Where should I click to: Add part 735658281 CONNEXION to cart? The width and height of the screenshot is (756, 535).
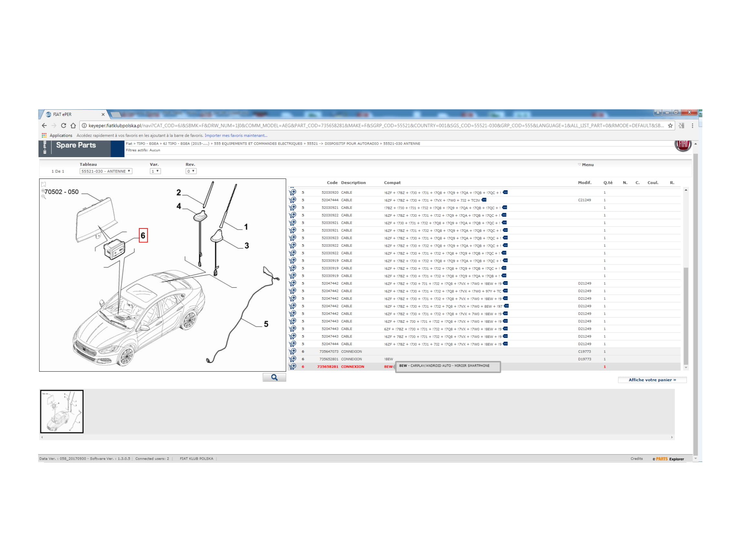tap(293, 367)
